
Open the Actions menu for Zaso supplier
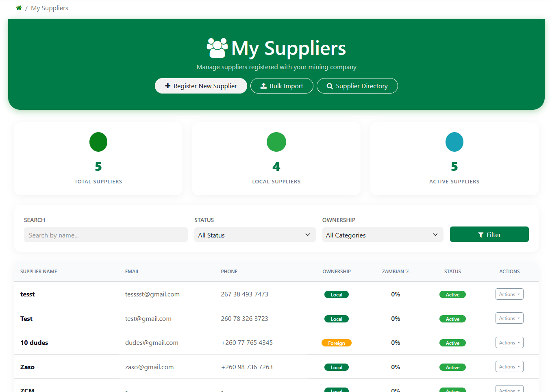click(509, 366)
